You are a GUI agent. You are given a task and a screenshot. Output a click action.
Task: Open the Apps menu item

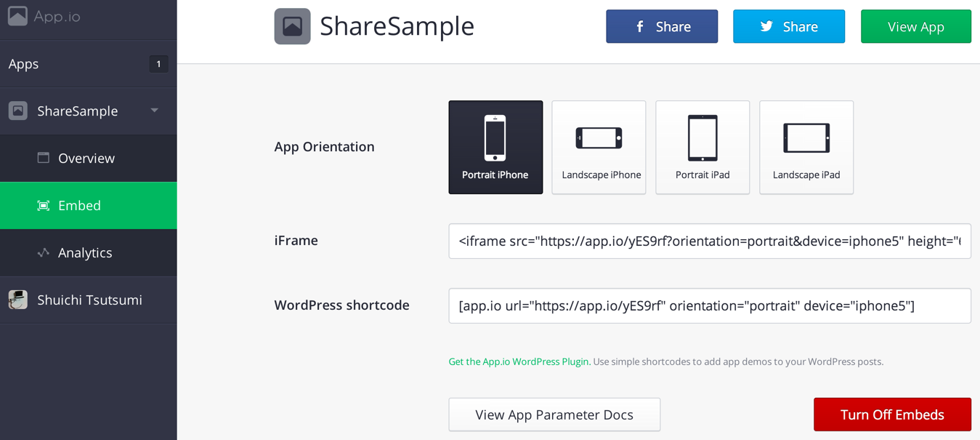tap(24, 64)
